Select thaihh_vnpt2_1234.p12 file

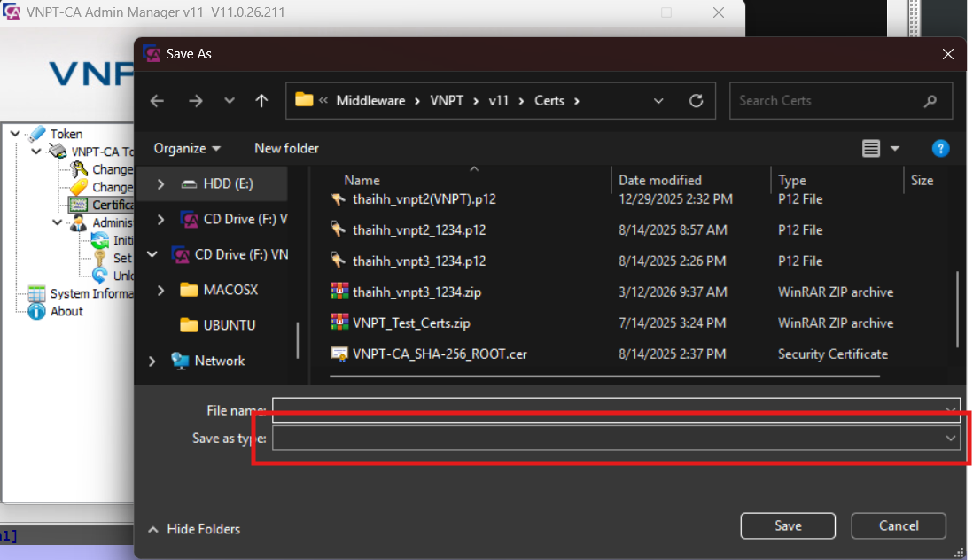(x=419, y=230)
